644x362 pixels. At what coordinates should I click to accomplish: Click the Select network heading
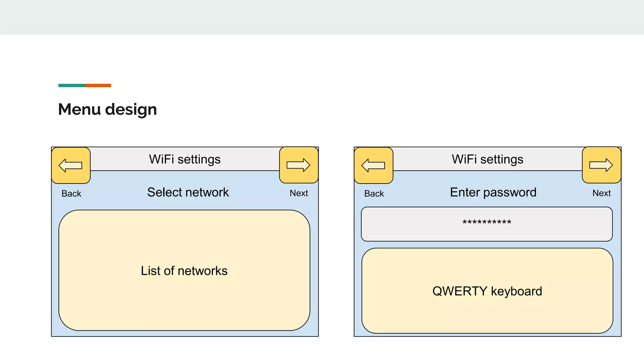[x=188, y=192]
